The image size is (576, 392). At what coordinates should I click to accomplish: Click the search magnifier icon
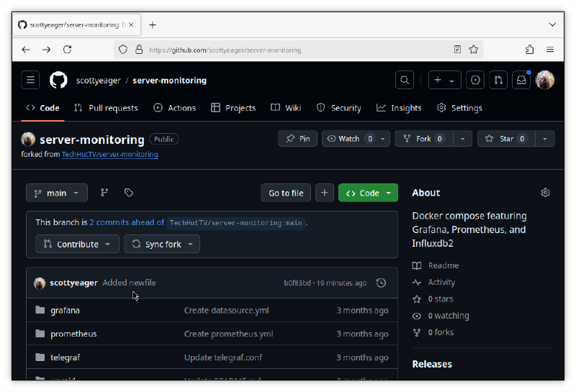(405, 81)
